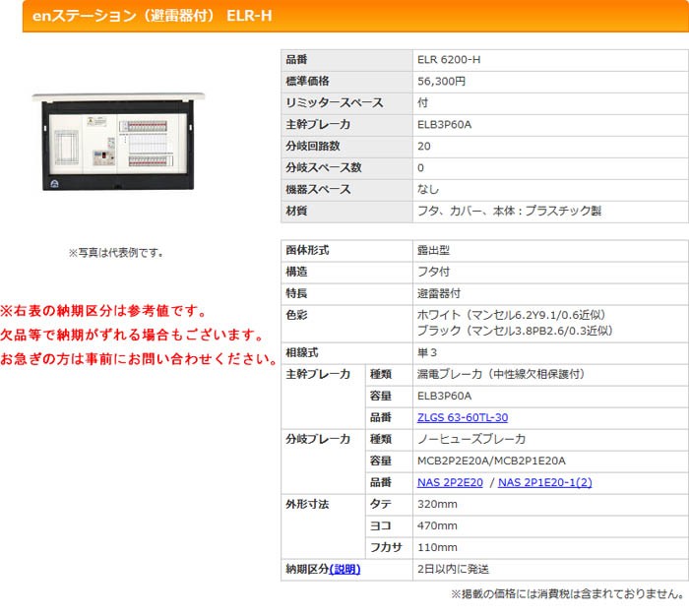Click the ヨコ dimension value 470mm
This screenshot has height=616, width=689.
[x=437, y=525]
